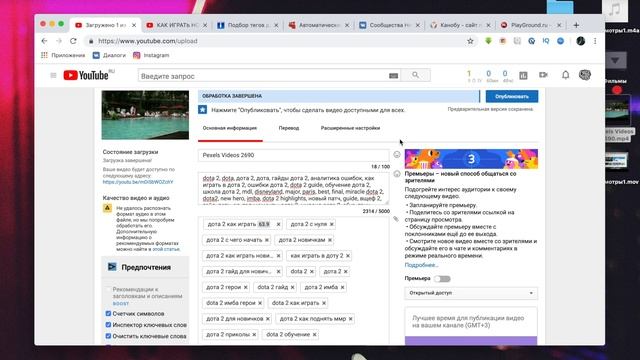Click the magnifier search button
The image size is (640, 360).
[415, 76]
